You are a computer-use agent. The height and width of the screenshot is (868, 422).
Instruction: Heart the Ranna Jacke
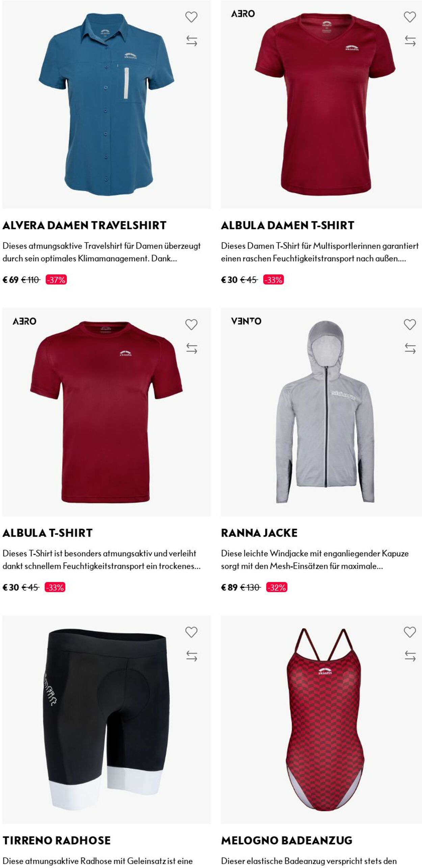(x=410, y=325)
